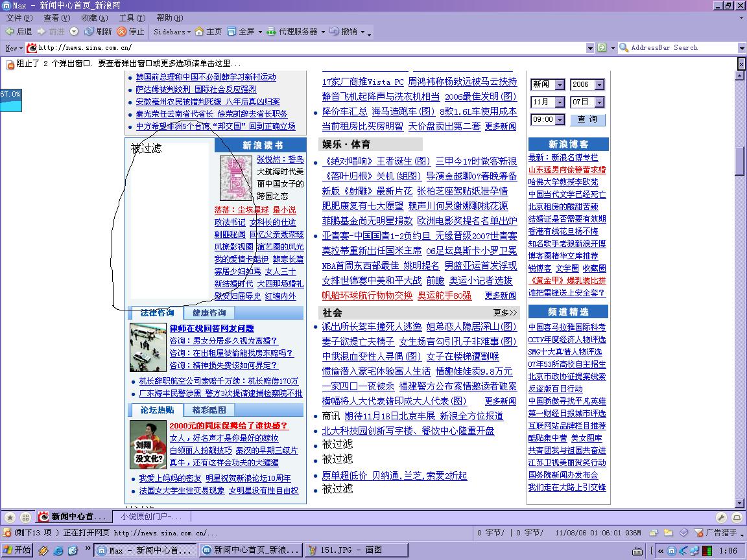
Task: Toggle fullscreen with 全屏
Action: tap(241, 31)
